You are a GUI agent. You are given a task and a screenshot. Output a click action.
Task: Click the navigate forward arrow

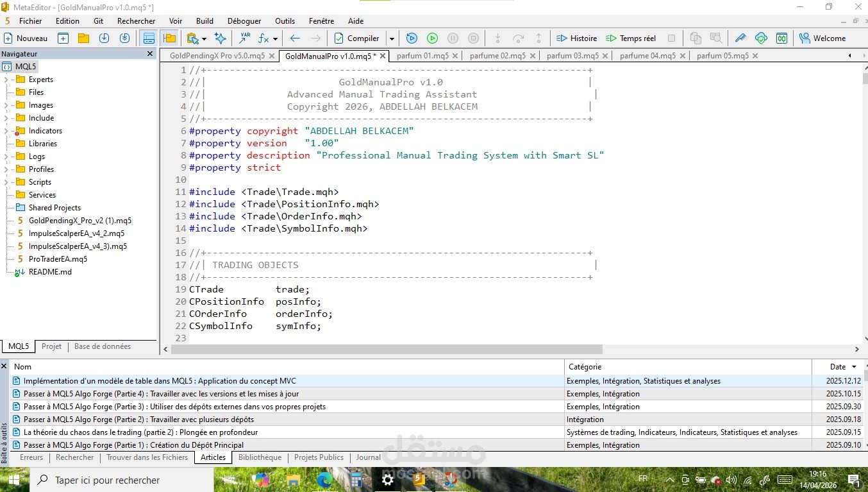pos(315,38)
